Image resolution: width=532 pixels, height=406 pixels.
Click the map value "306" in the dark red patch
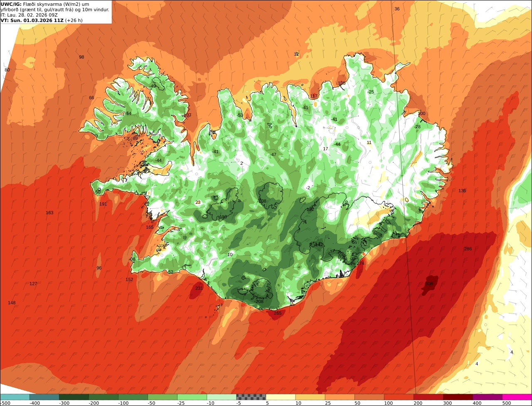(x=429, y=284)
